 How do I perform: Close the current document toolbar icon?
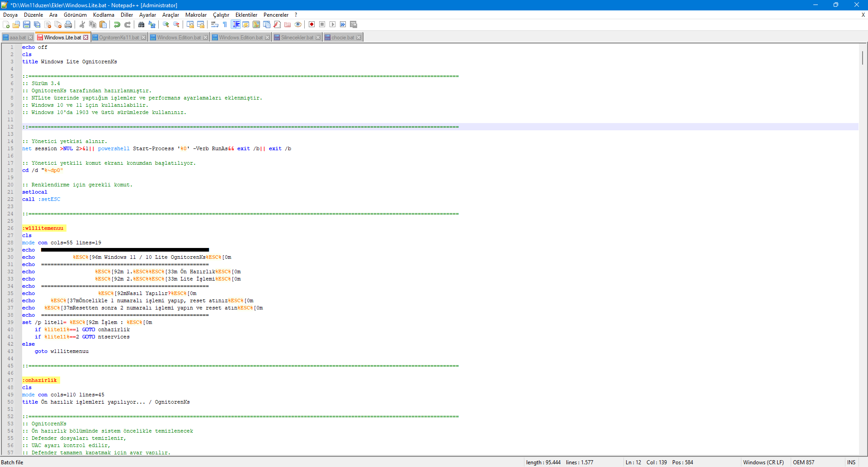[x=47, y=24]
